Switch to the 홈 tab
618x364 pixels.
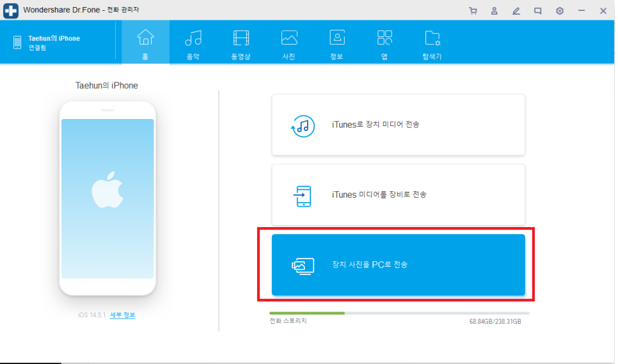point(145,43)
